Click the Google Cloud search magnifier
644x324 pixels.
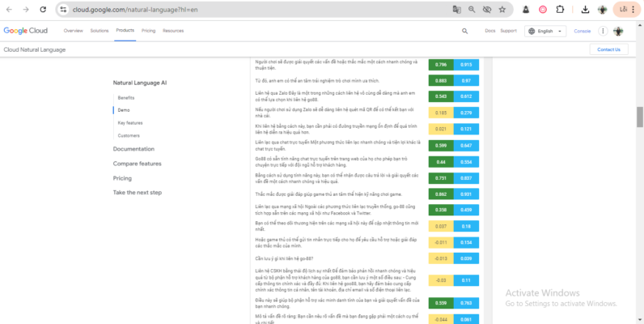[x=464, y=31]
